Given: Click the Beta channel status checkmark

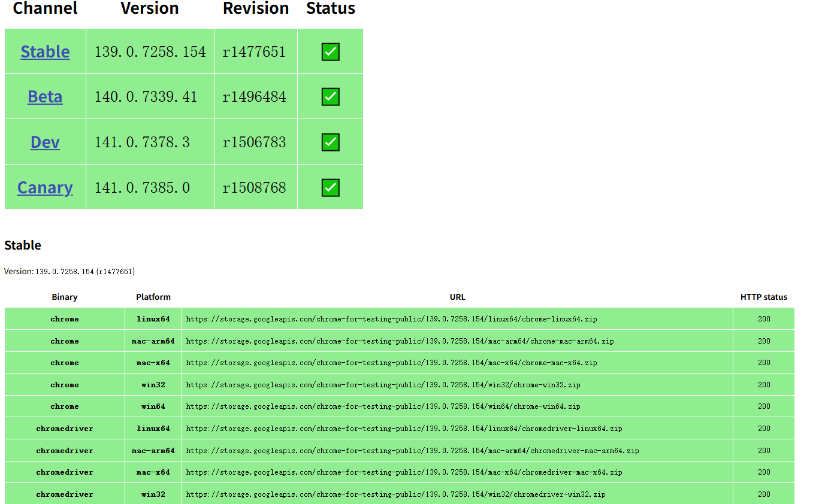Looking at the screenshot, I should 330,96.
